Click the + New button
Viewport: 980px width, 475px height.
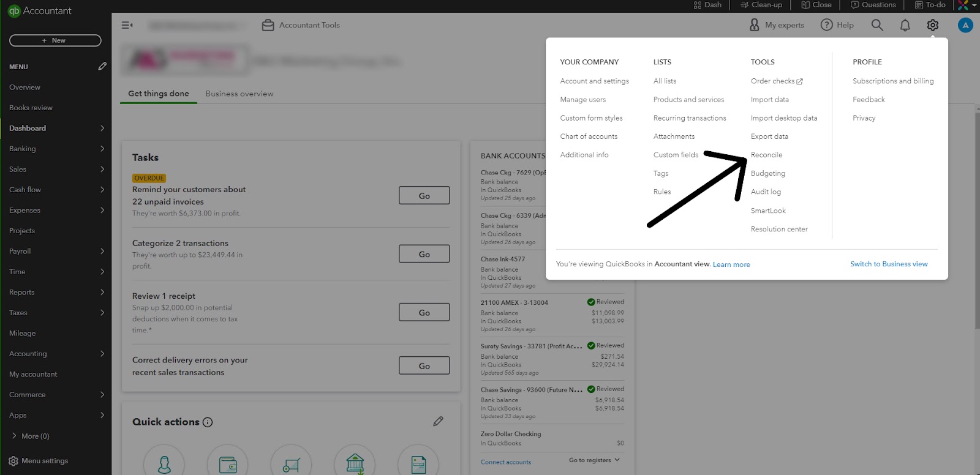[55, 40]
